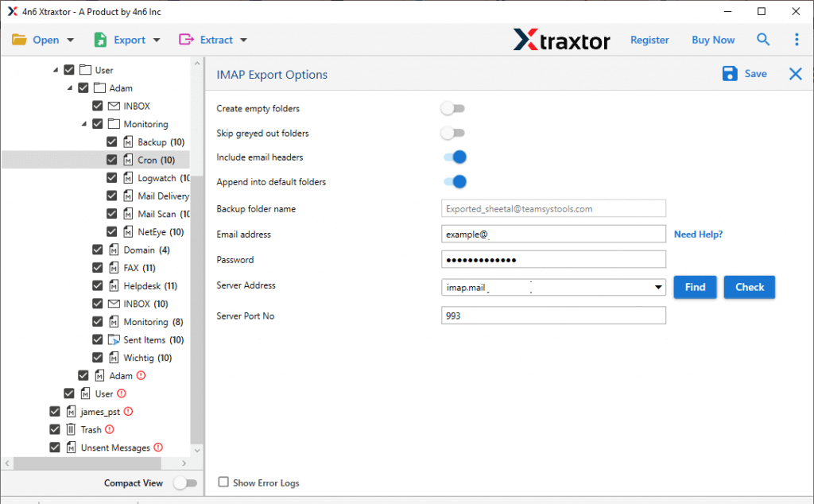Viewport: 814px width, 504px height.
Task: Click the mailbox file icon for NetEye
Action: click(x=128, y=231)
